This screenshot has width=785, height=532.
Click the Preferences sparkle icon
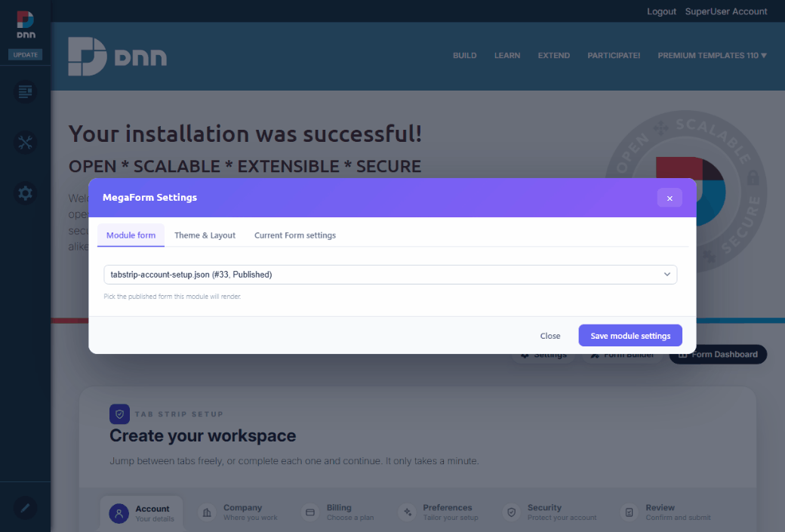408,512
